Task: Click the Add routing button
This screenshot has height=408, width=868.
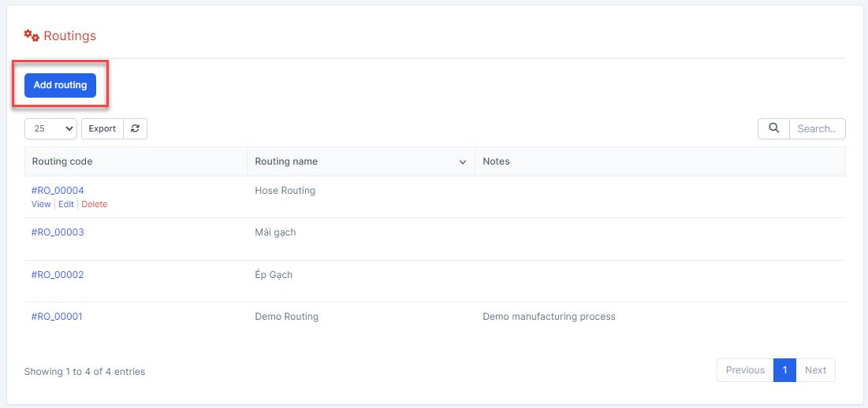Action: (60, 85)
